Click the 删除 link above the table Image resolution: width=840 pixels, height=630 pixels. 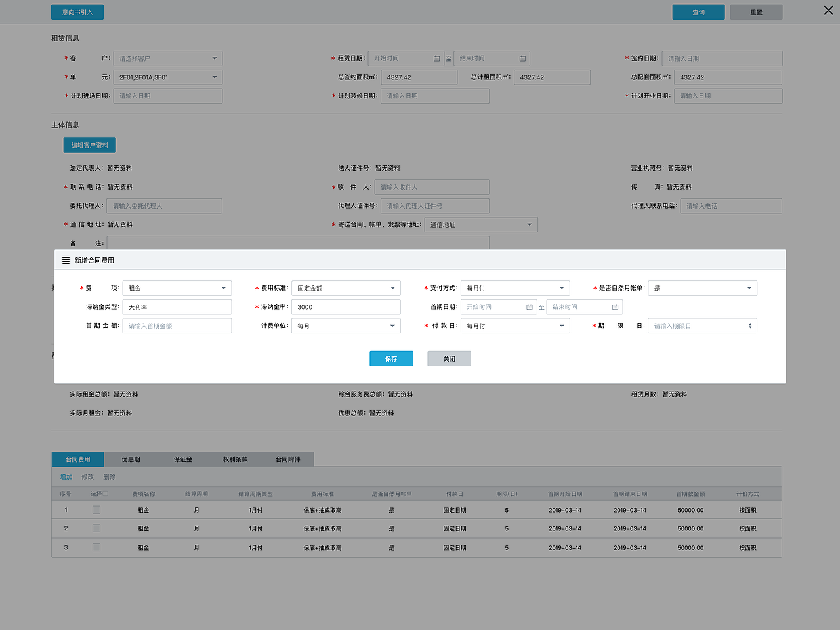110,477
